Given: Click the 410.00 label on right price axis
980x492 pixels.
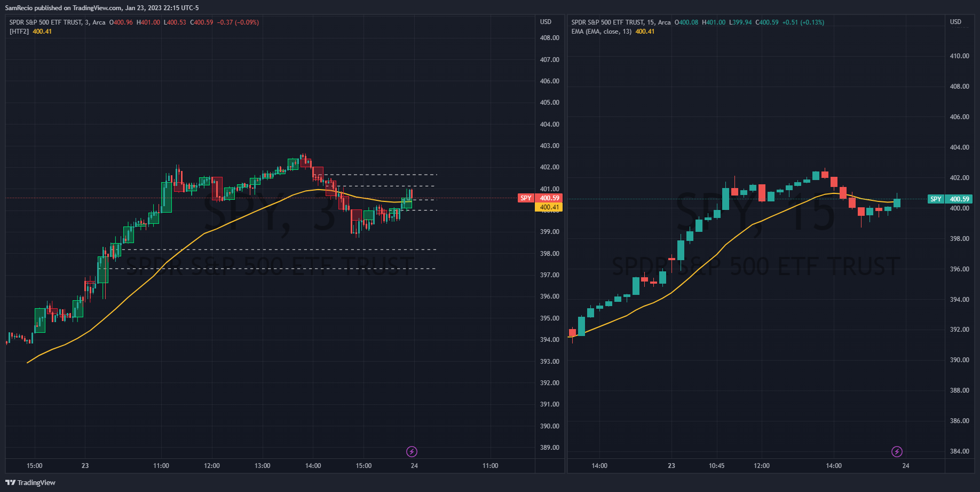Looking at the screenshot, I should pos(959,56).
